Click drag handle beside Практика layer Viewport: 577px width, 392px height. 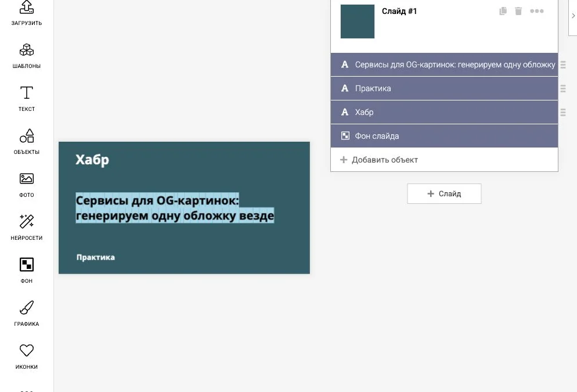[x=563, y=88]
